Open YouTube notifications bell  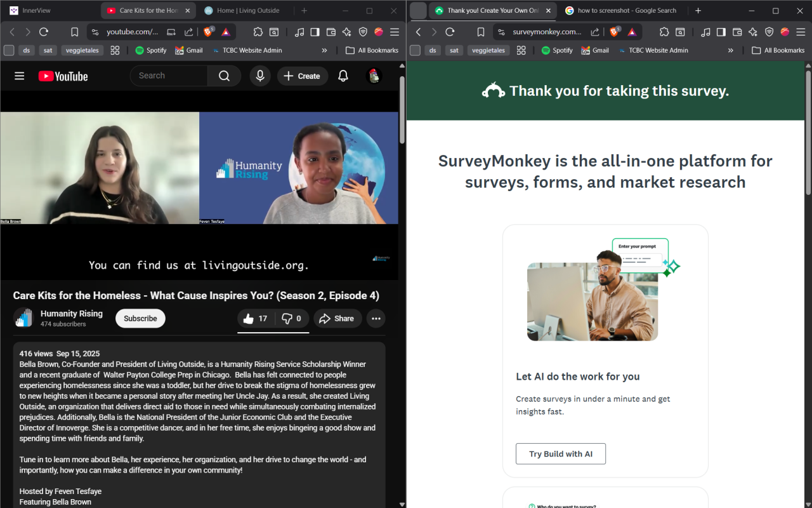343,76
